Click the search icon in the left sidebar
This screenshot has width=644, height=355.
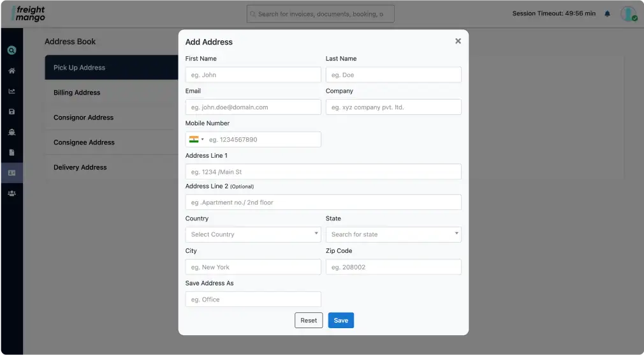tap(11, 50)
